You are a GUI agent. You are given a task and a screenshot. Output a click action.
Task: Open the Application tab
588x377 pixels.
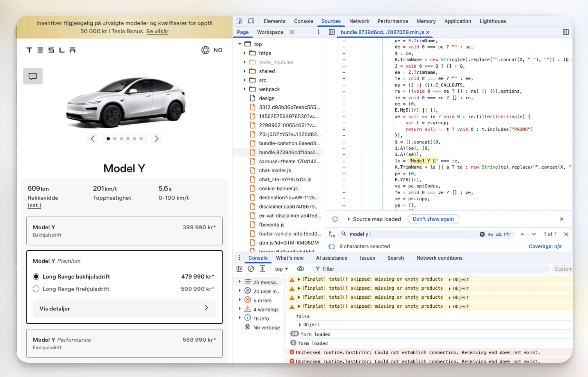[x=457, y=21]
